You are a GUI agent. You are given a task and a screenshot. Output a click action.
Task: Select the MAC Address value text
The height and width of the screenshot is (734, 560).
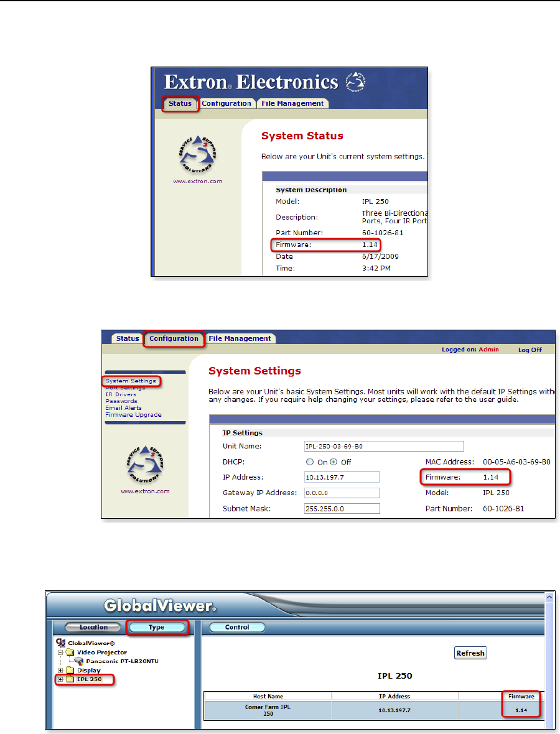[516, 462]
